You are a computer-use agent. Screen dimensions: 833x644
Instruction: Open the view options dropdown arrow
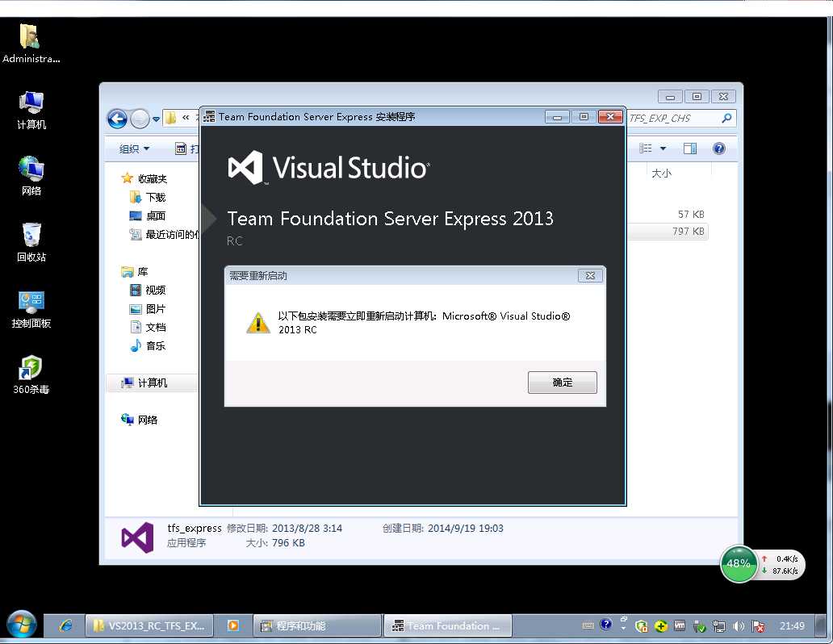(x=663, y=148)
